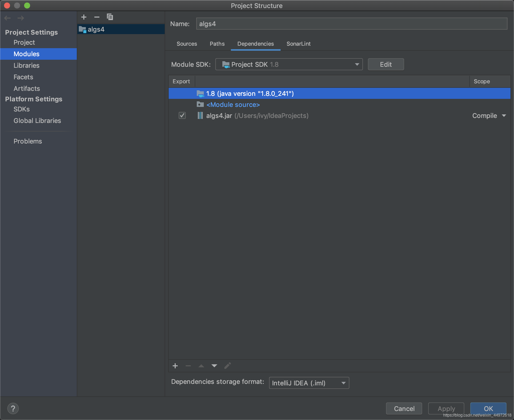The height and width of the screenshot is (420, 514).
Task: Move dependency down with the down arrow
Action: tap(214, 366)
